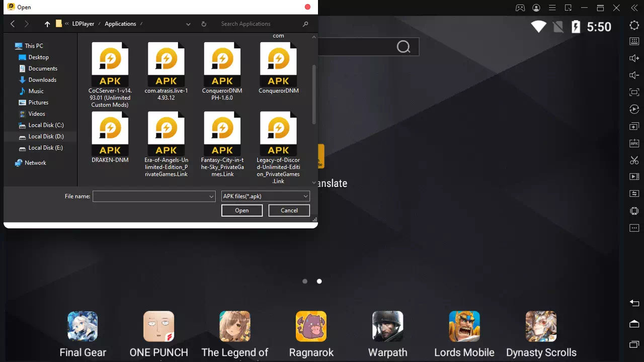
Task: Click the search magnifier in Open dialog
Action: (305, 24)
